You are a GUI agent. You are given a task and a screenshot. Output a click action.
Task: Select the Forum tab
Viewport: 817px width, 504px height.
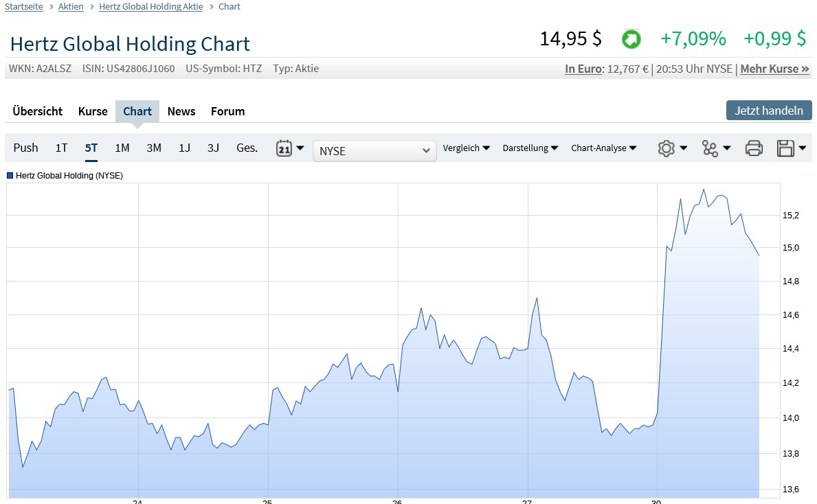(227, 111)
